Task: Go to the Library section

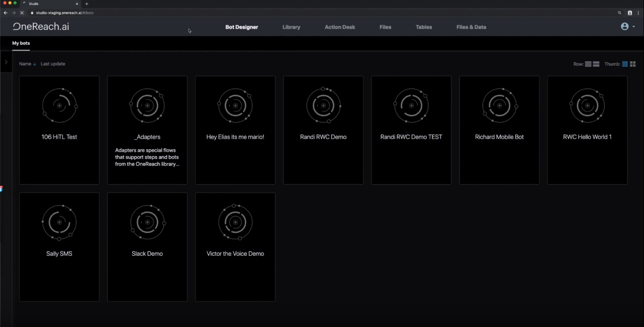Action: [292, 27]
